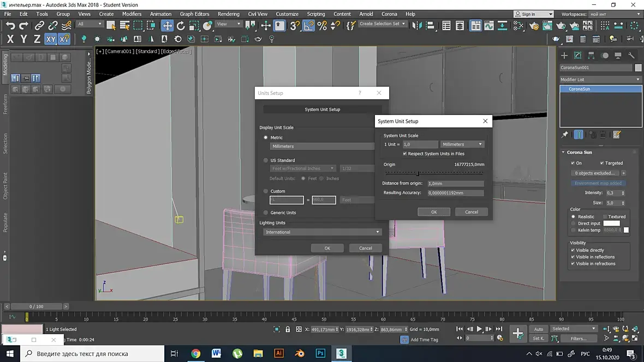Viewport: 644px width, 362px height.
Task: Switch to the Utilities wrench panel
Action: (631, 56)
